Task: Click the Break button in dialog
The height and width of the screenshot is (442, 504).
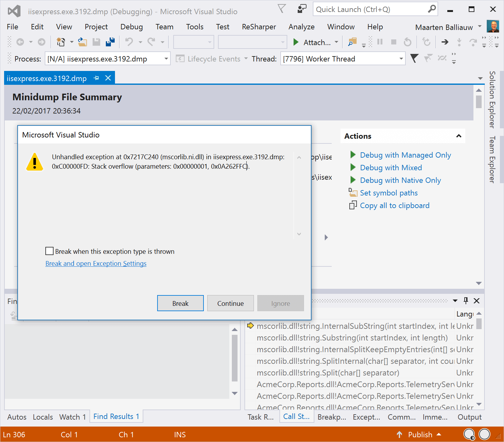Action: click(x=180, y=303)
